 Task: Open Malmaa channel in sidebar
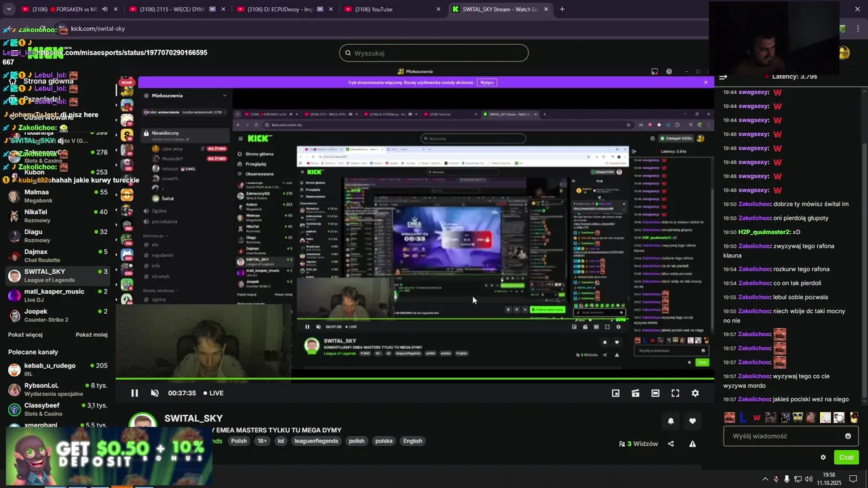[x=58, y=196]
